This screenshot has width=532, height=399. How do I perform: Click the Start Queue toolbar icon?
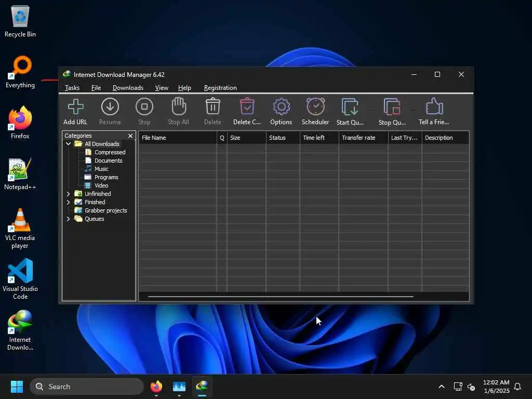[x=350, y=107]
